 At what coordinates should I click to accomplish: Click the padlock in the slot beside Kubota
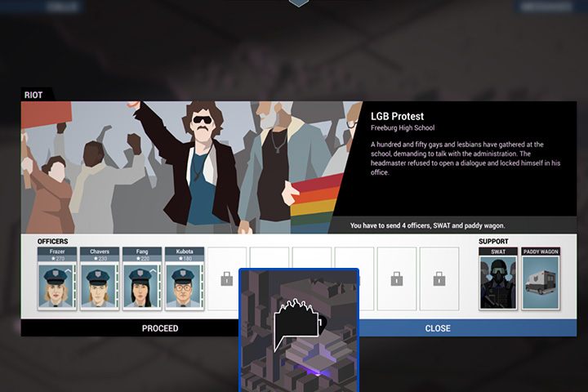[x=227, y=279]
